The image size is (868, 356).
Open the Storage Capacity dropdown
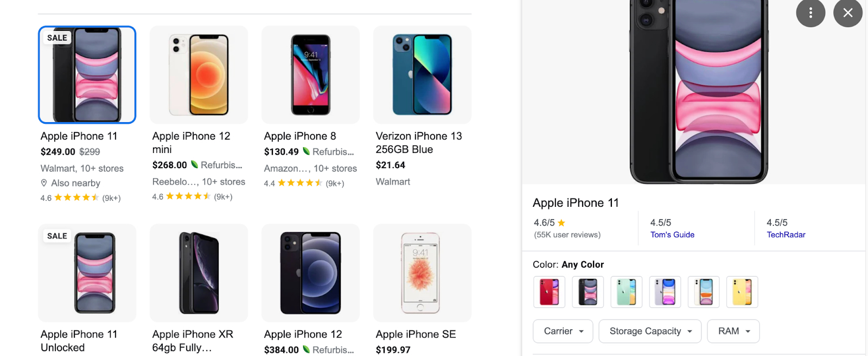(650, 331)
